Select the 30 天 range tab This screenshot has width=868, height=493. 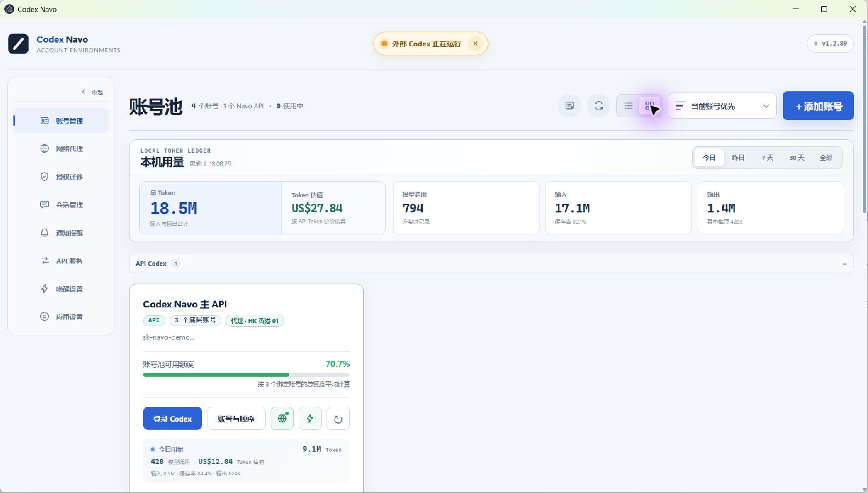coord(797,158)
